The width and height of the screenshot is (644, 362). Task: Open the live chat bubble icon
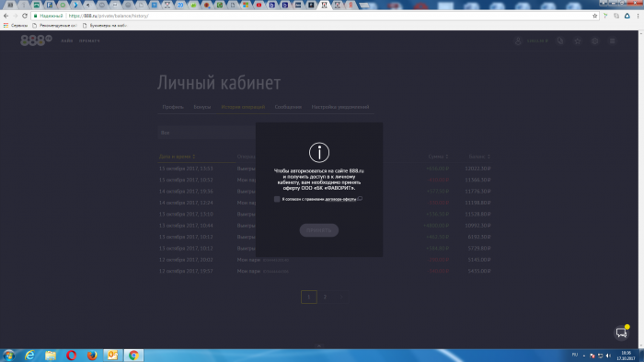(621, 333)
